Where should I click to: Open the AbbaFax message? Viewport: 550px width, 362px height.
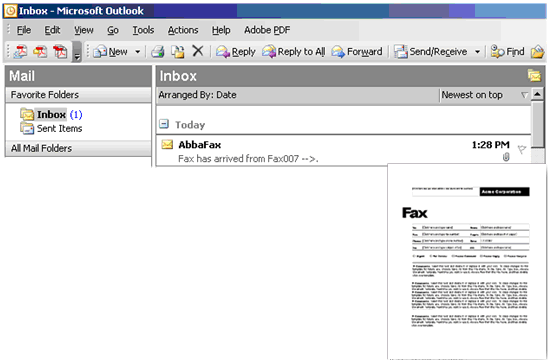pos(344,151)
